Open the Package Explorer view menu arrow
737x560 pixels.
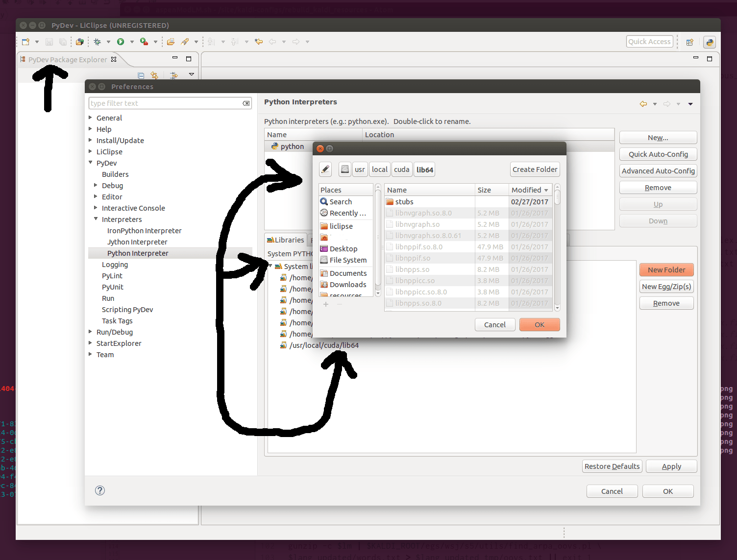192,74
